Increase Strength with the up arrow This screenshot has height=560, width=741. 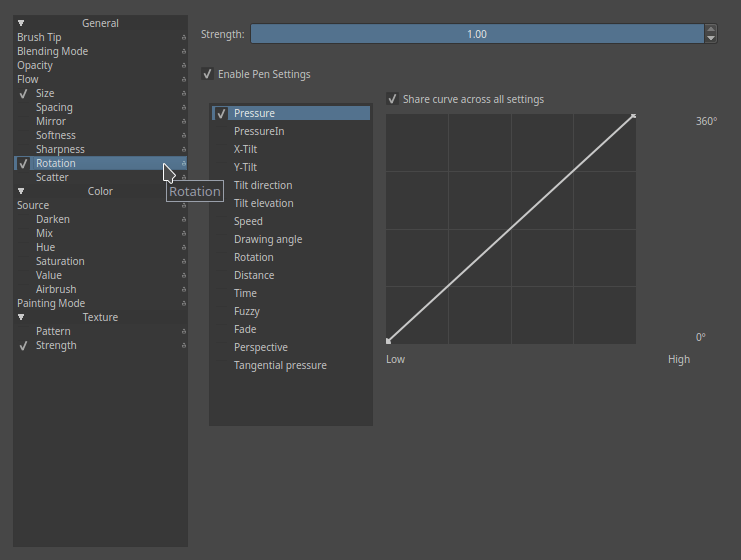point(711,29)
